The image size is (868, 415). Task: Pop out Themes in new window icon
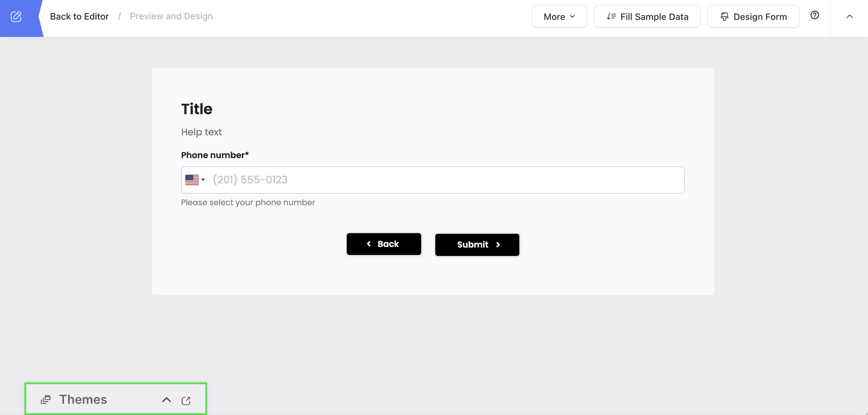click(x=186, y=400)
